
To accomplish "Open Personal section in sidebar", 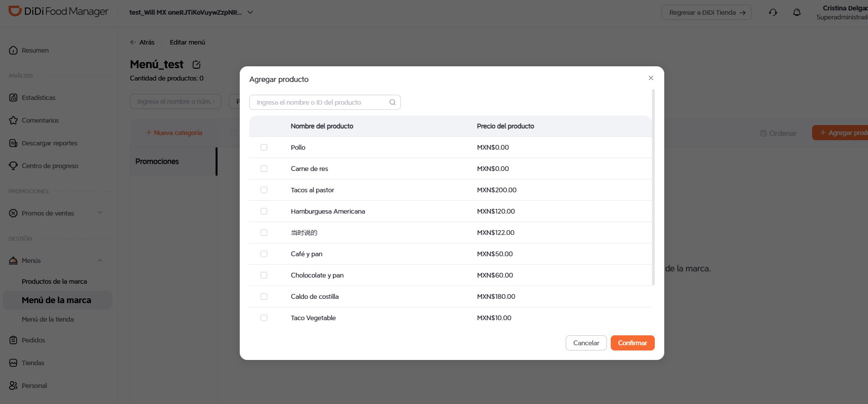I will (34, 386).
